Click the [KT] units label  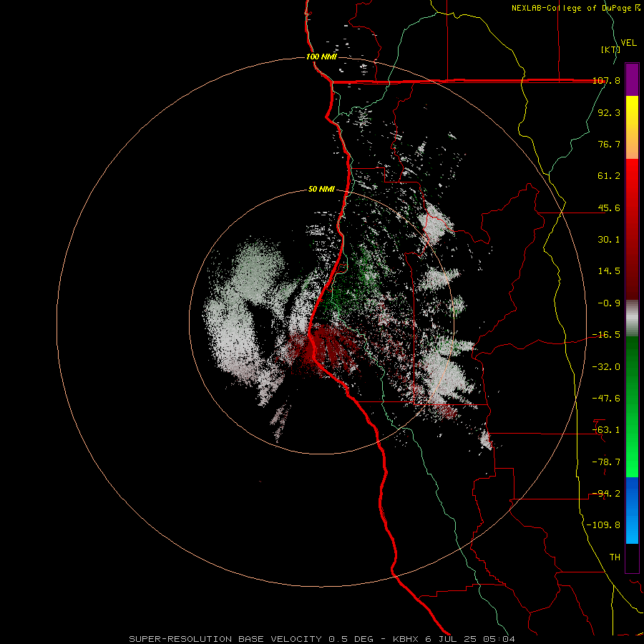[x=610, y=49]
